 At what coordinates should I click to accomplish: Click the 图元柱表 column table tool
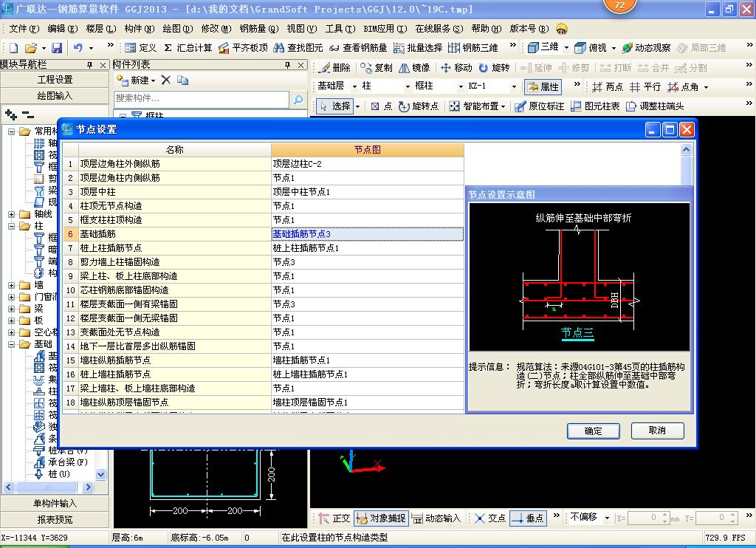(595, 106)
